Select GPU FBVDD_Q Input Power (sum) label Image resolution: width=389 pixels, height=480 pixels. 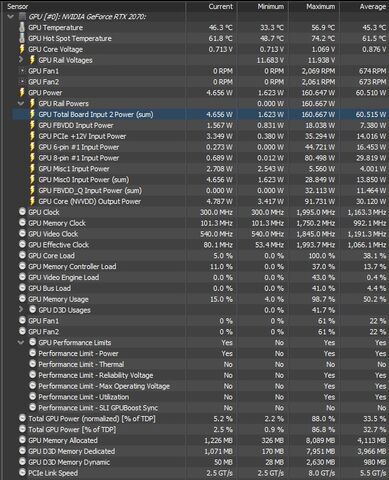(90, 190)
